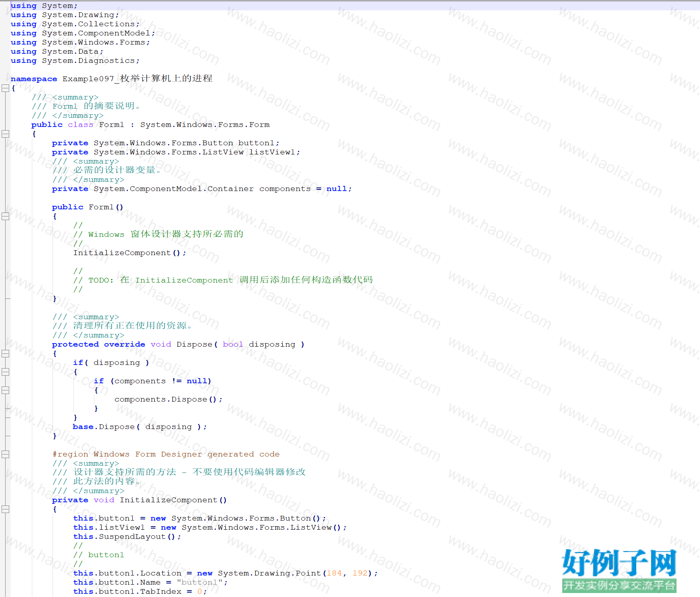The image size is (700, 597).
Task: Click the '#region Windows Form Designer generated code' line
Action: (x=166, y=454)
